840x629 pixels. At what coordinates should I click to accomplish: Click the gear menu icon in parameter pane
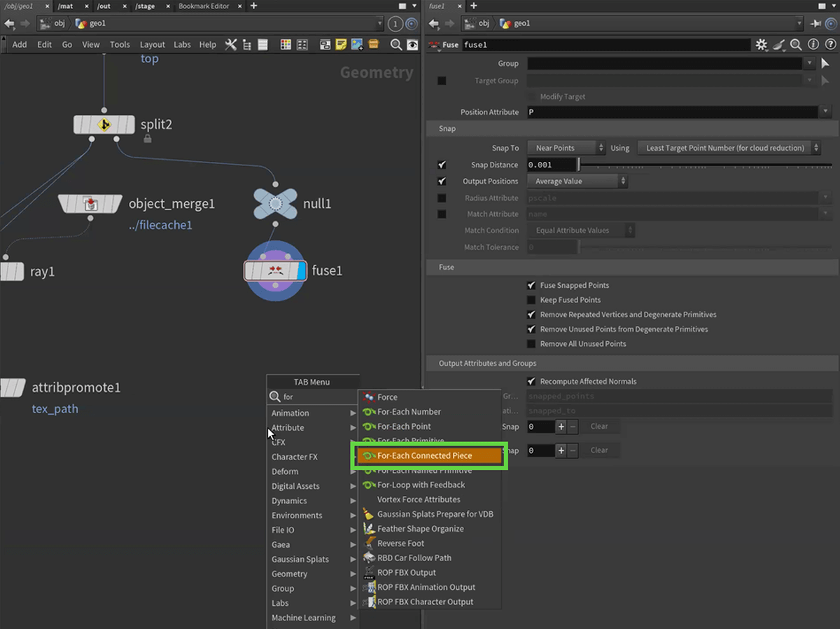(762, 45)
